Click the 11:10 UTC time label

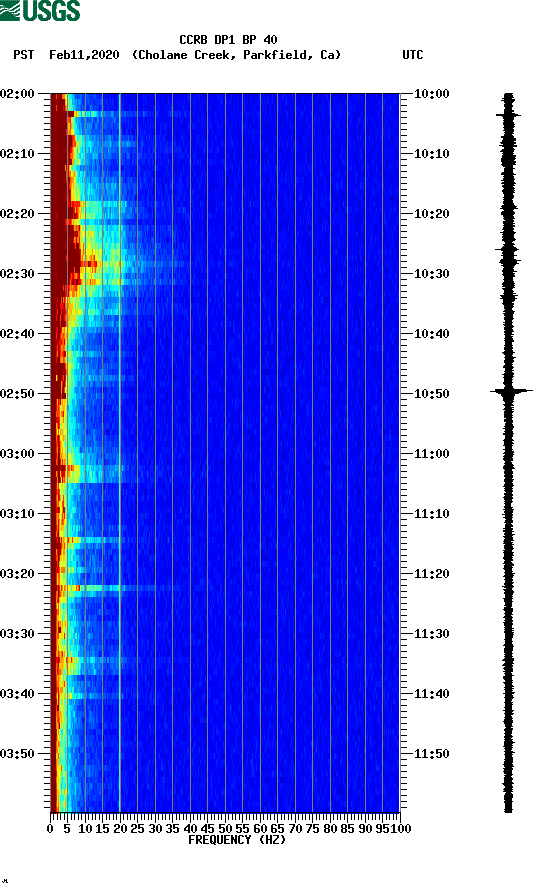pos(431,514)
